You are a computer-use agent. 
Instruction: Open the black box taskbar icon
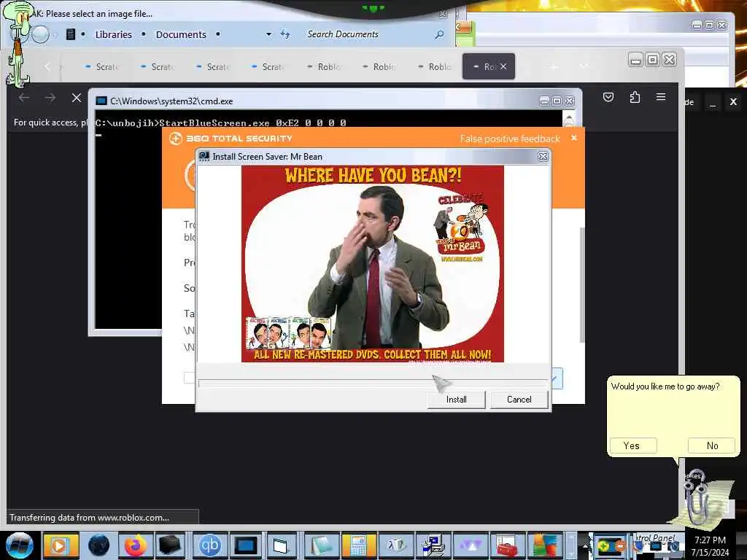pos(169,545)
